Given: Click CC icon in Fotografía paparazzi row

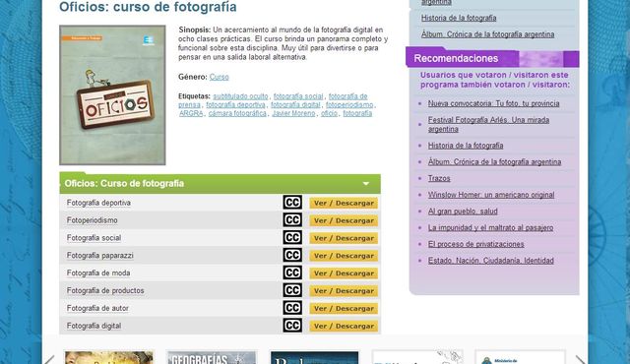Looking at the screenshot, I should click(x=292, y=255).
